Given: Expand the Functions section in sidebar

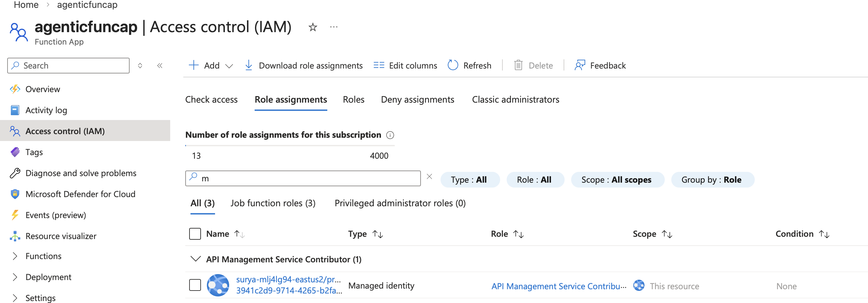Looking at the screenshot, I should pyautogui.click(x=15, y=256).
